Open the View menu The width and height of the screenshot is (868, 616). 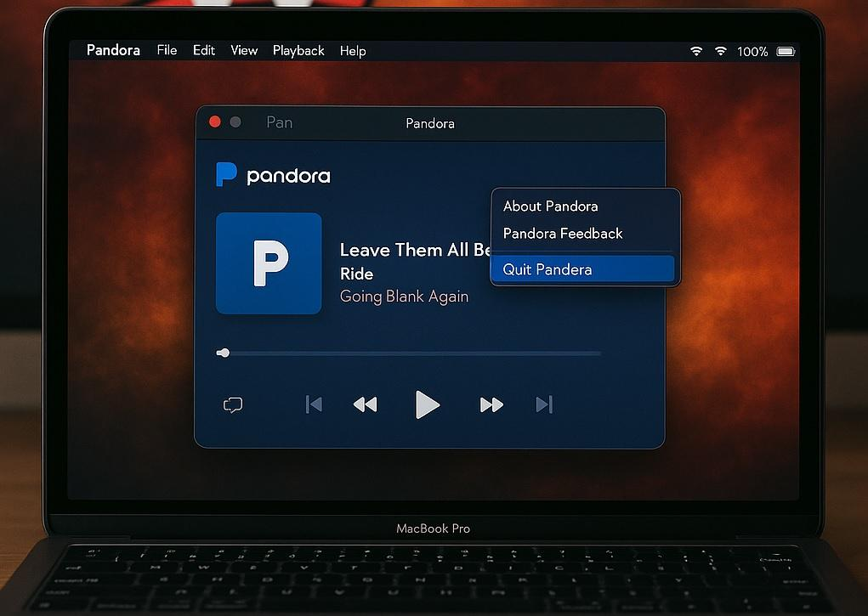pos(244,50)
